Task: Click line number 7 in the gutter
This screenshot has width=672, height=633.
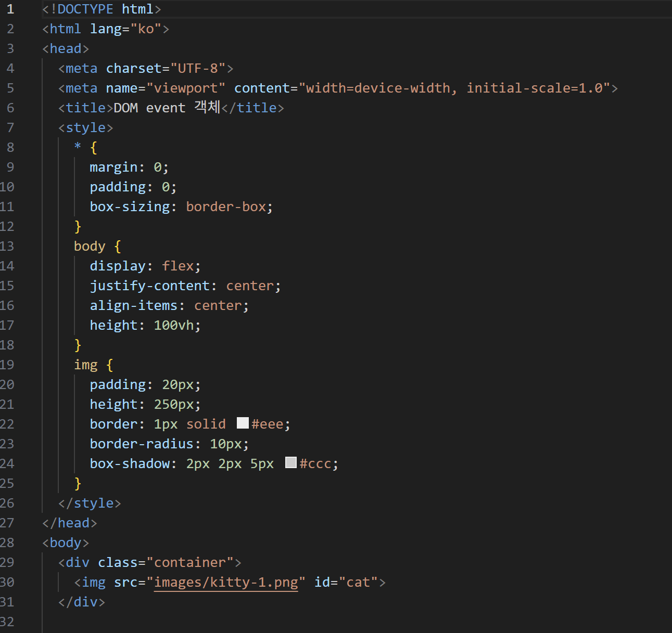Action: coord(10,127)
